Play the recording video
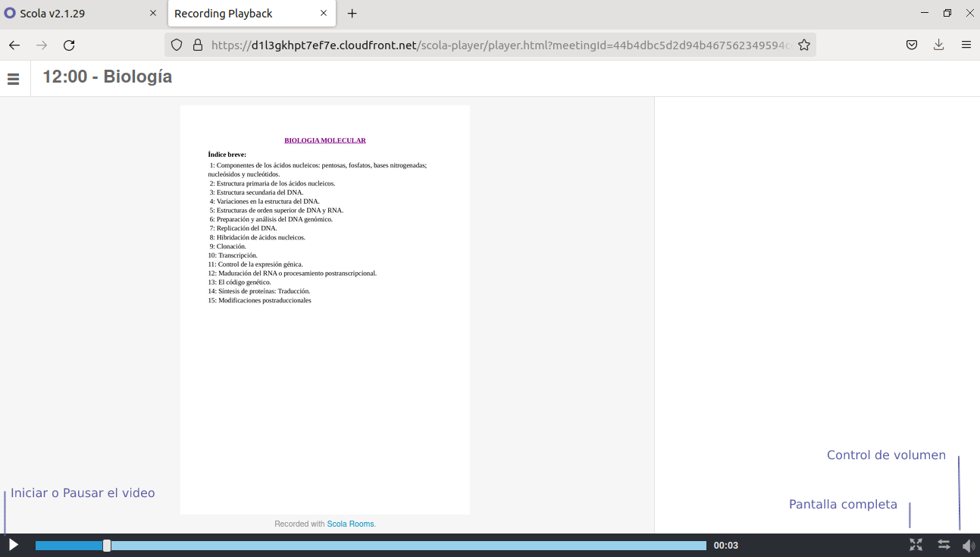Screen dimensions: 980x557 pyautogui.click(x=13, y=545)
